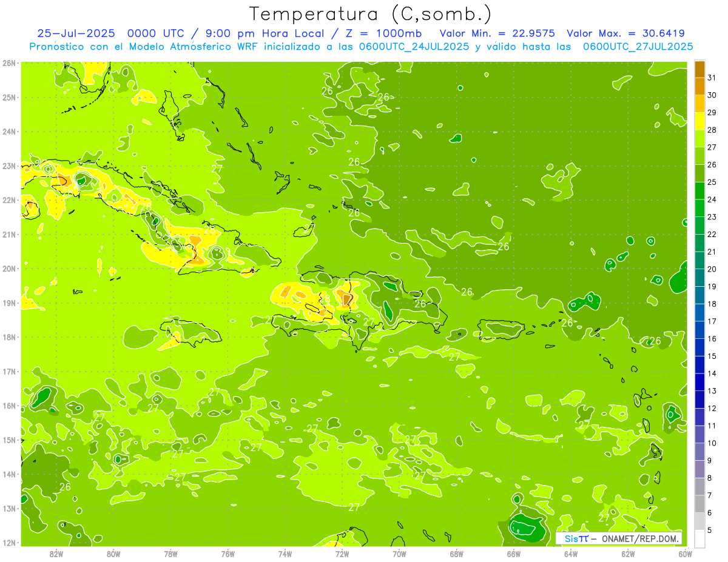Click the 24N latitude axis label
Viewport: 728px width, 562px height.
point(9,132)
